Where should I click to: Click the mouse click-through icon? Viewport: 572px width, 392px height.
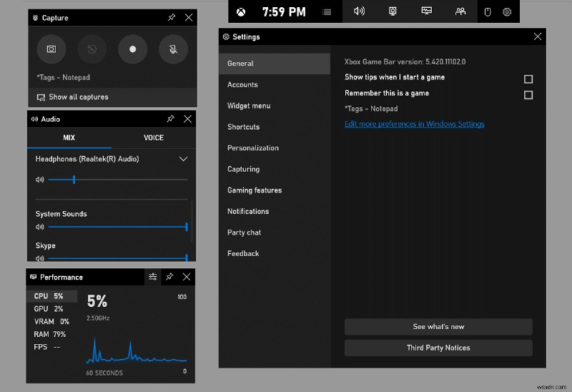point(488,12)
